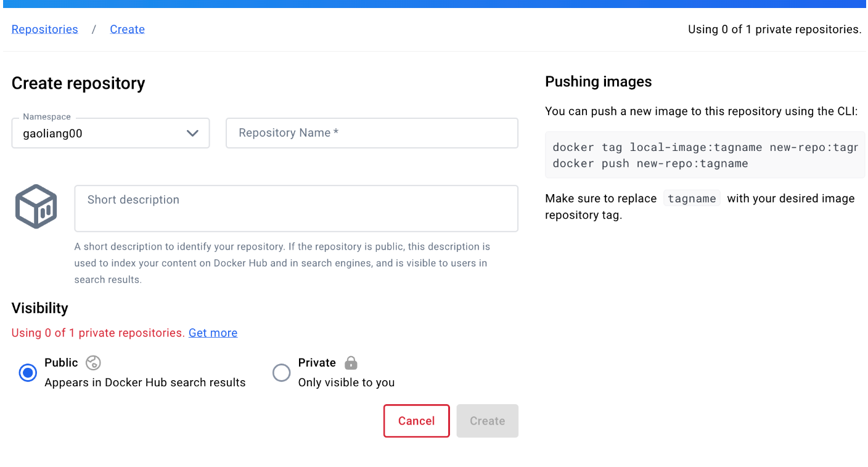The height and width of the screenshot is (467, 868).
Task: Click the Create breadcrumb link
Action: click(x=127, y=29)
